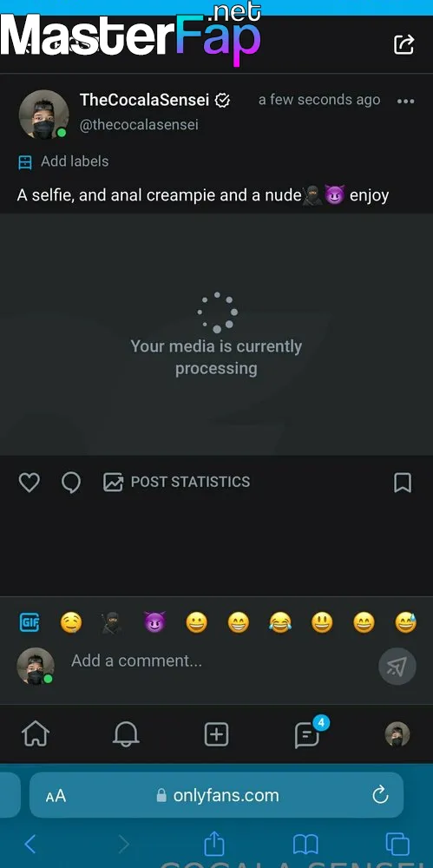Bookmark the post

coord(403,482)
